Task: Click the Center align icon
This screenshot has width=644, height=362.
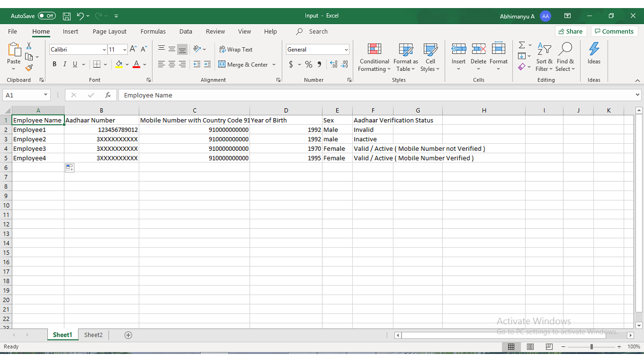Action: [x=172, y=64]
